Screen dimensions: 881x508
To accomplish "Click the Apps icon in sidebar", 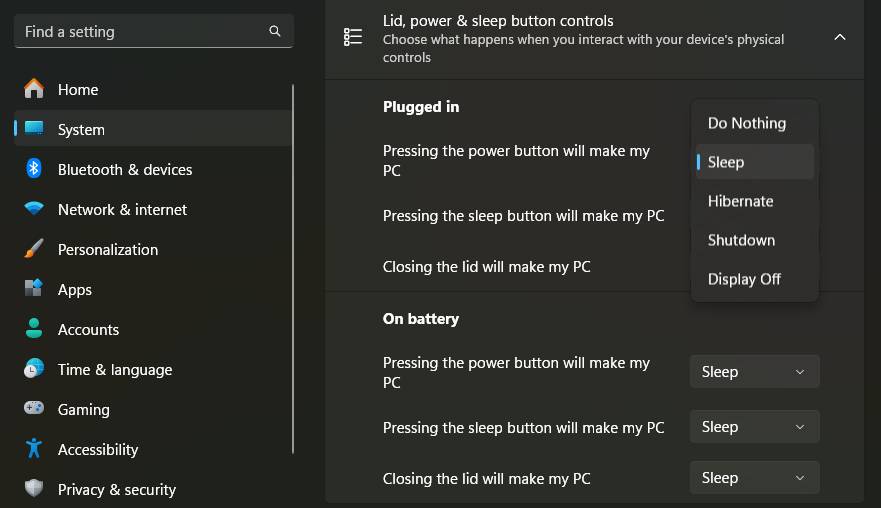I will (x=34, y=288).
